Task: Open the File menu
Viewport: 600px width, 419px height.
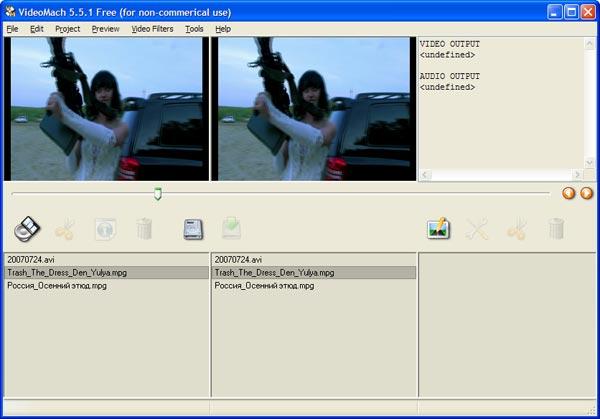Action: pos(12,29)
